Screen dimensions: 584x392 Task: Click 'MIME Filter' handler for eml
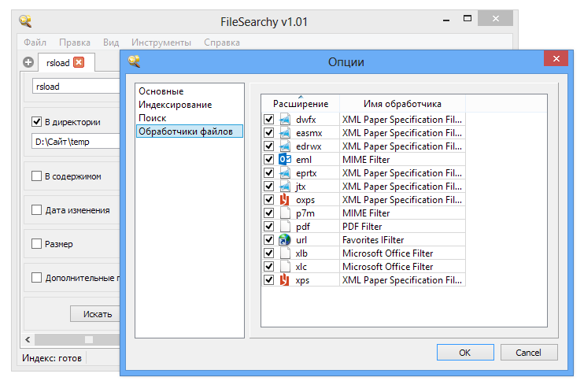366,160
